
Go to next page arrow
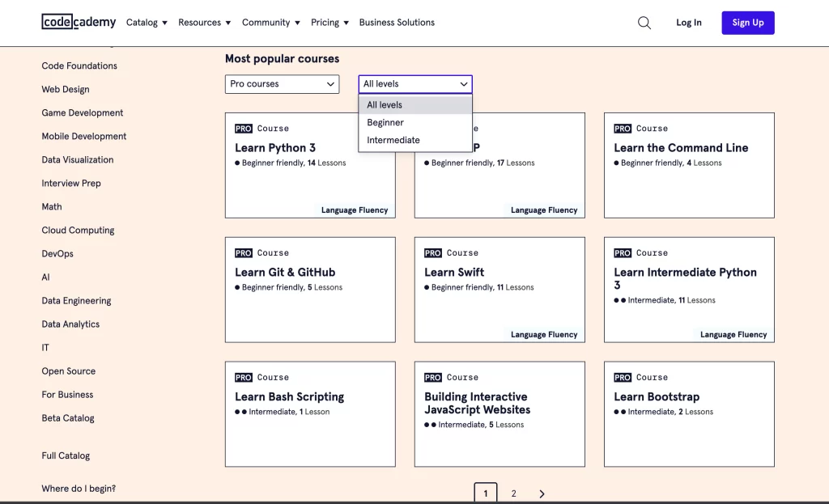pos(542,493)
